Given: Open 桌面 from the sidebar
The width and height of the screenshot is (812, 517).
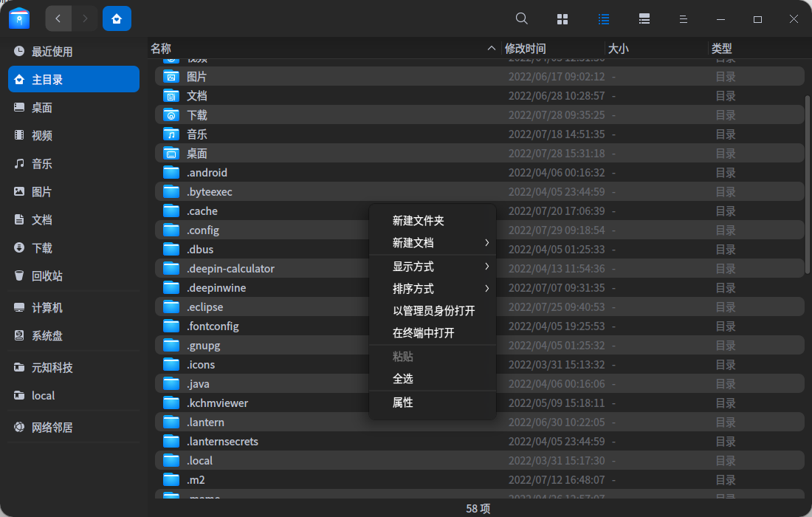Looking at the screenshot, I should tap(74, 107).
